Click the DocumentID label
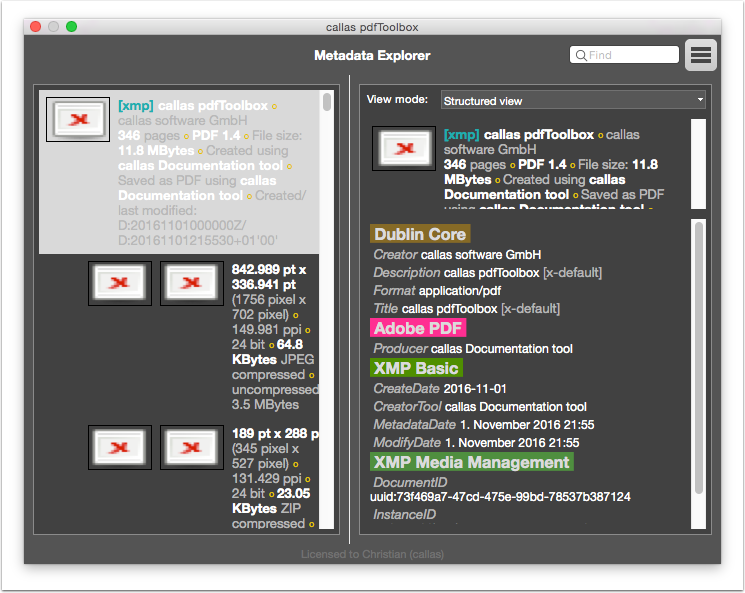This screenshot has width=745, height=593. click(x=410, y=482)
